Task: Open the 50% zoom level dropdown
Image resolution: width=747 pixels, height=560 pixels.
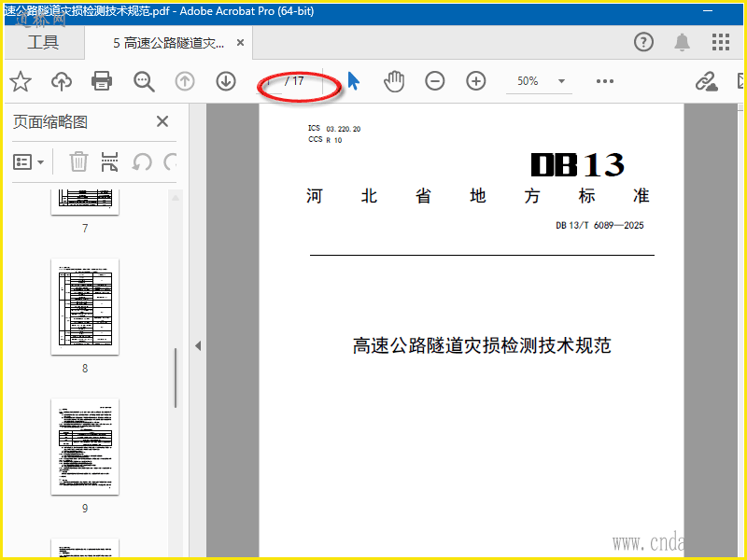Action: point(562,81)
